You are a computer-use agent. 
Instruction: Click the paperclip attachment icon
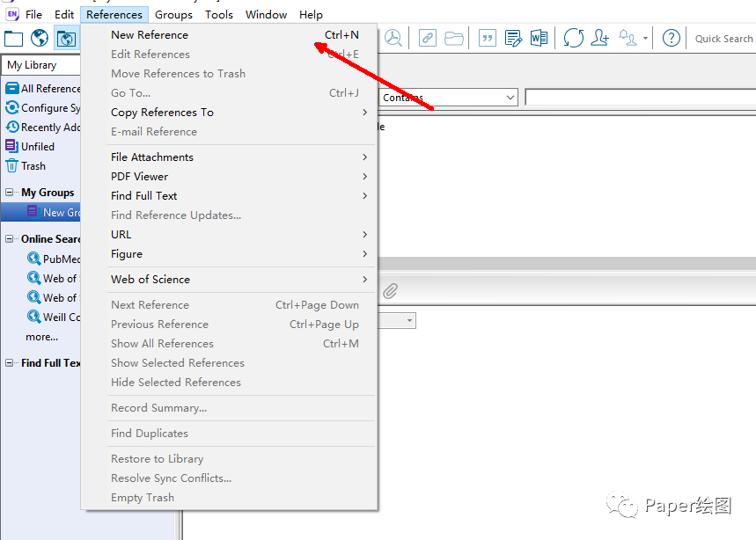click(390, 291)
